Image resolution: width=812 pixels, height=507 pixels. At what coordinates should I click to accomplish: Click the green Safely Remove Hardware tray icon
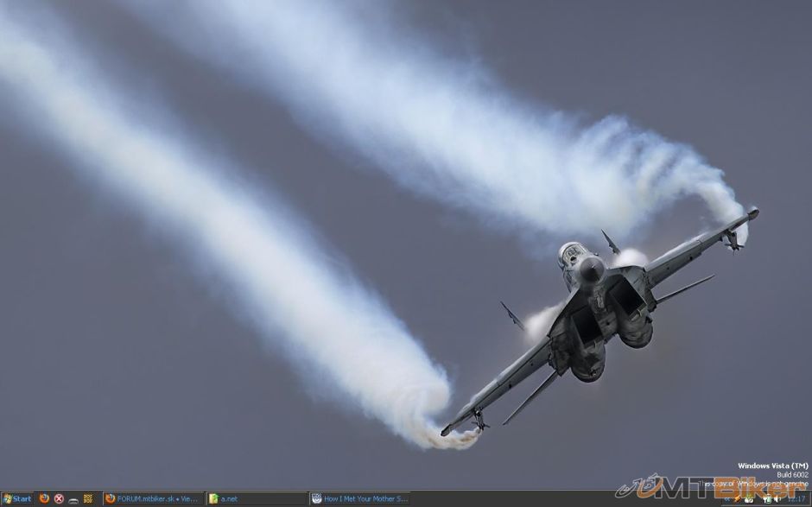coord(749,499)
